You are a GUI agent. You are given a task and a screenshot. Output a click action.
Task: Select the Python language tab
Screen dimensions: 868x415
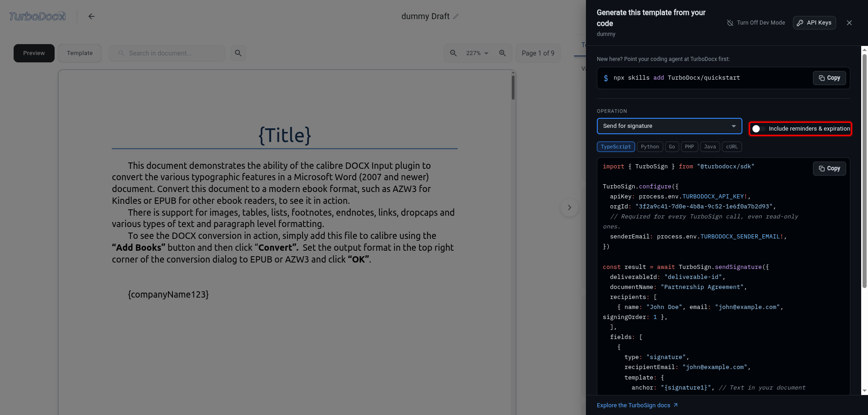[x=650, y=147]
